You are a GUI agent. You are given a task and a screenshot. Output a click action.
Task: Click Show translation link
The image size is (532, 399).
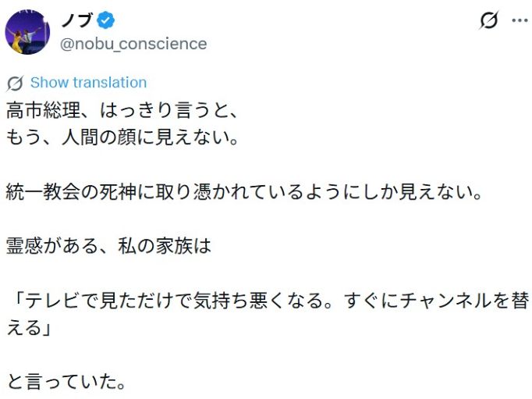(x=89, y=83)
